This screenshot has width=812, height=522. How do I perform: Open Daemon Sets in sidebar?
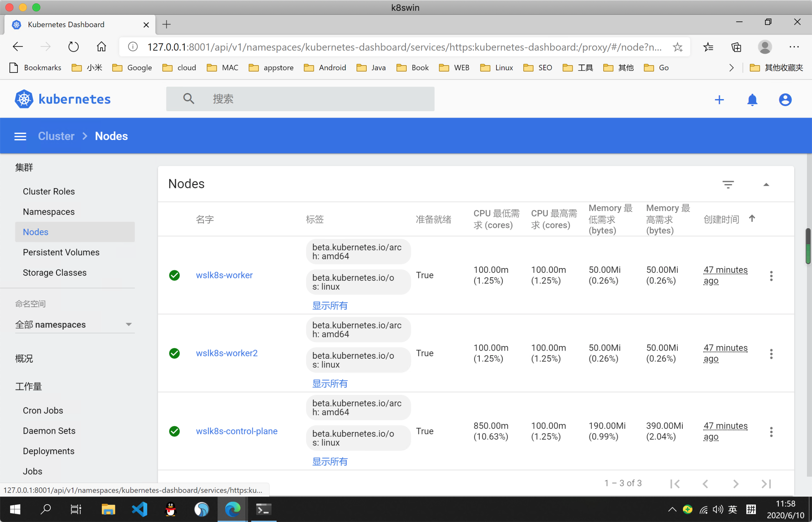[49, 431]
